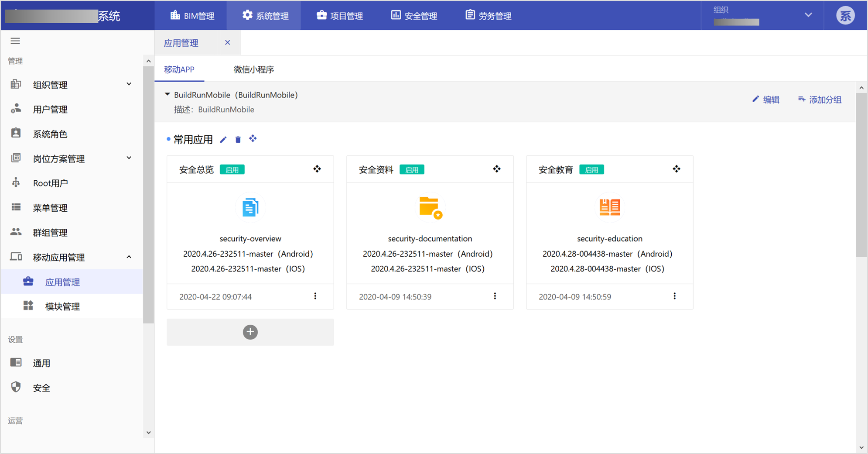Click 启用 badge on 安全总览
This screenshot has height=454, width=868.
[x=232, y=170]
